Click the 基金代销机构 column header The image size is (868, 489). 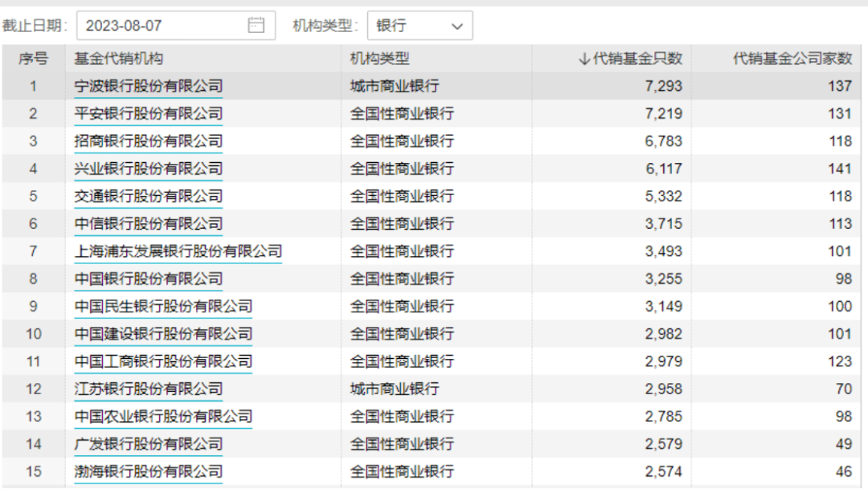[x=119, y=59]
